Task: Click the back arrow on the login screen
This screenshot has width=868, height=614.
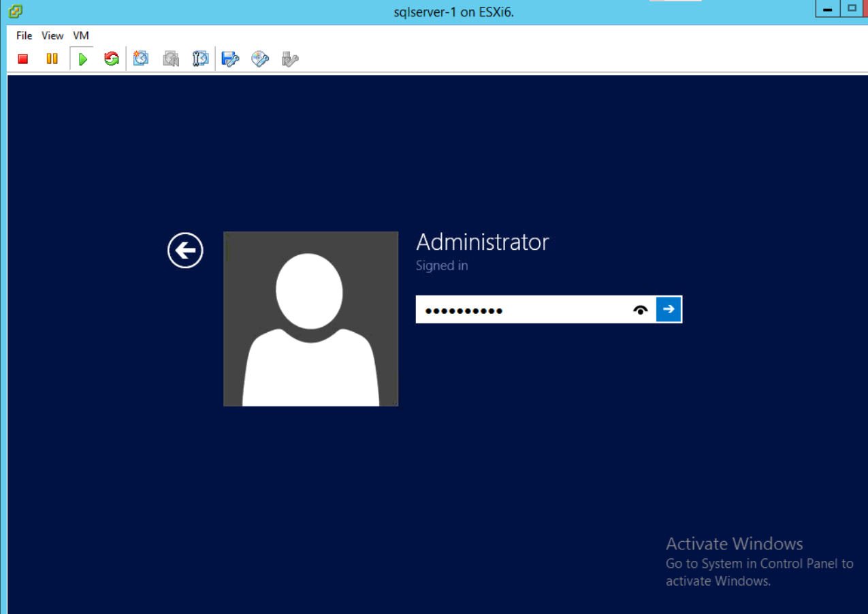Action: pyautogui.click(x=185, y=251)
